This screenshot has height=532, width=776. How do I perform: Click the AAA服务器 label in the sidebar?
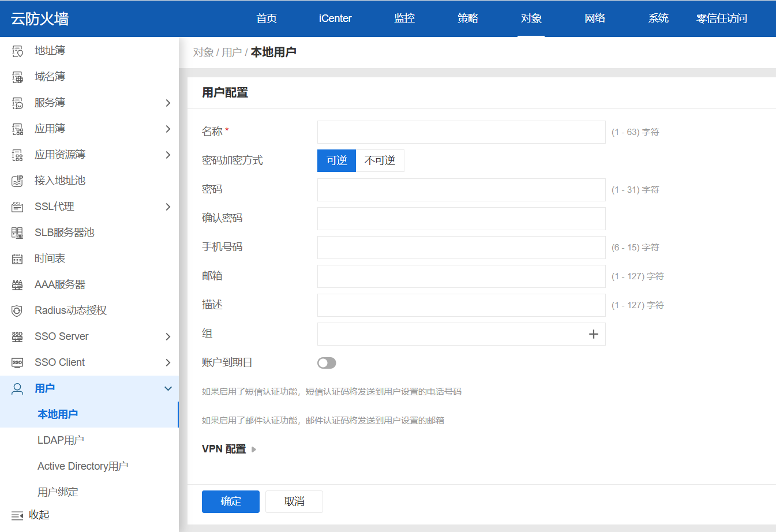point(60,284)
